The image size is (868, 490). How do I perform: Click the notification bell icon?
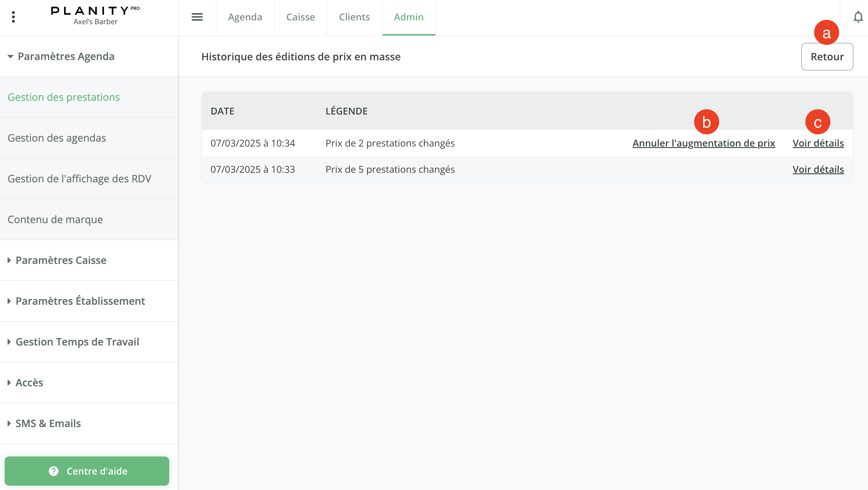(x=858, y=17)
